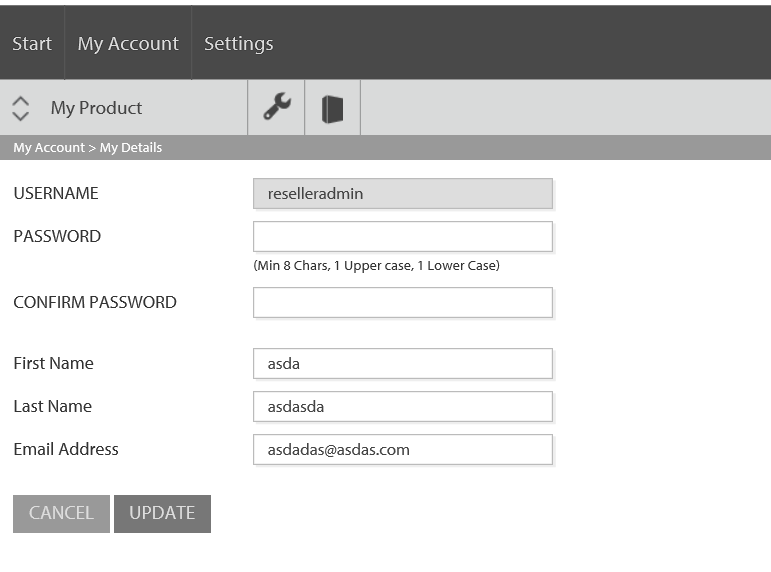This screenshot has height=572, width=771.
Task: Follow the My Account breadcrumb link
Action: tap(49, 148)
